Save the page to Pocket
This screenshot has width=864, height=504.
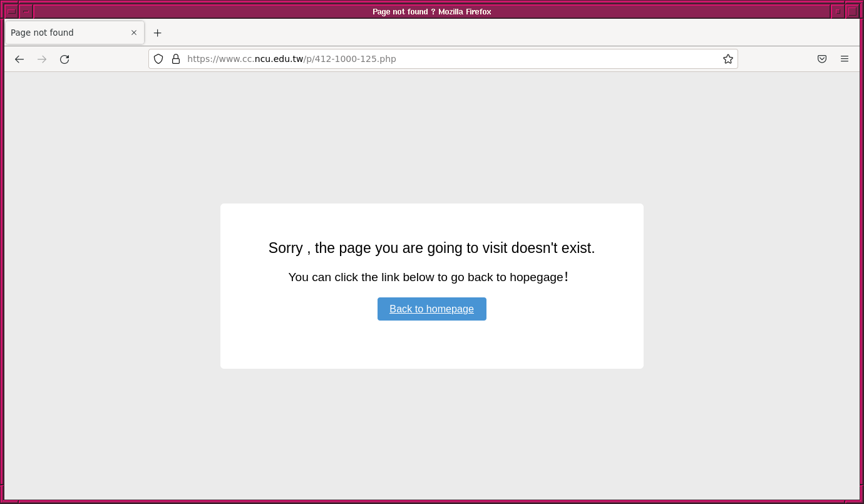(821, 59)
